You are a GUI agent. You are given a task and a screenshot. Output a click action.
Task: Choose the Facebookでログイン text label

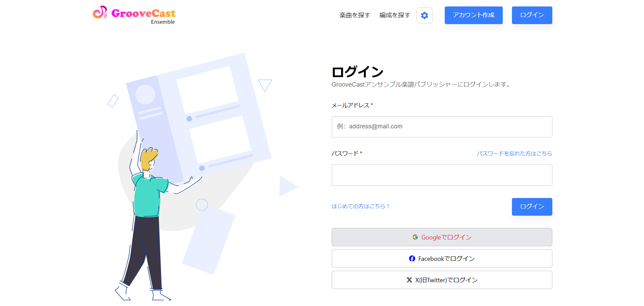pyautogui.click(x=446, y=259)
